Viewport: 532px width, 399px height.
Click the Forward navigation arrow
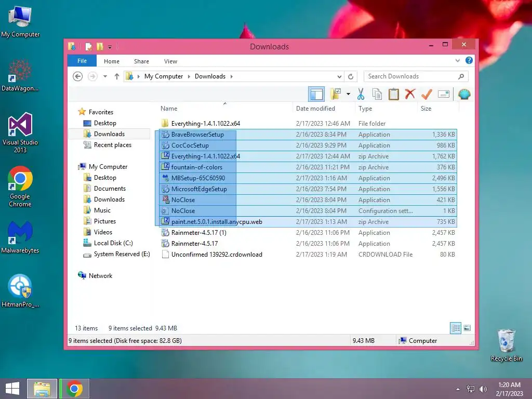92,76
